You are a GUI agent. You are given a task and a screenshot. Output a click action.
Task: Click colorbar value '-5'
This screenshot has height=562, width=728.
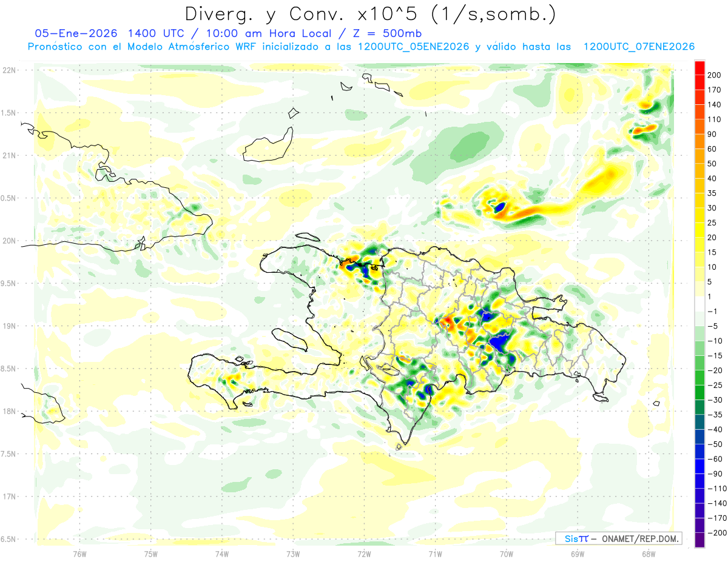click(x=712, y=326)
